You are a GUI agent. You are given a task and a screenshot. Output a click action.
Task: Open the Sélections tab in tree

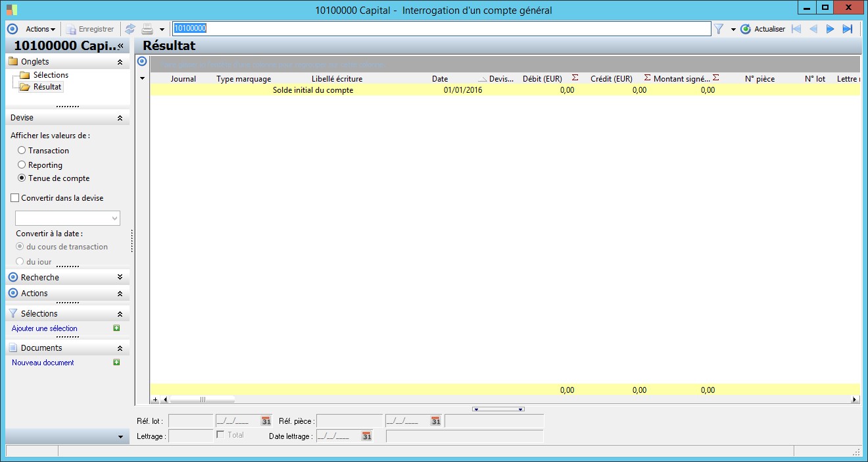click(51, 75)
